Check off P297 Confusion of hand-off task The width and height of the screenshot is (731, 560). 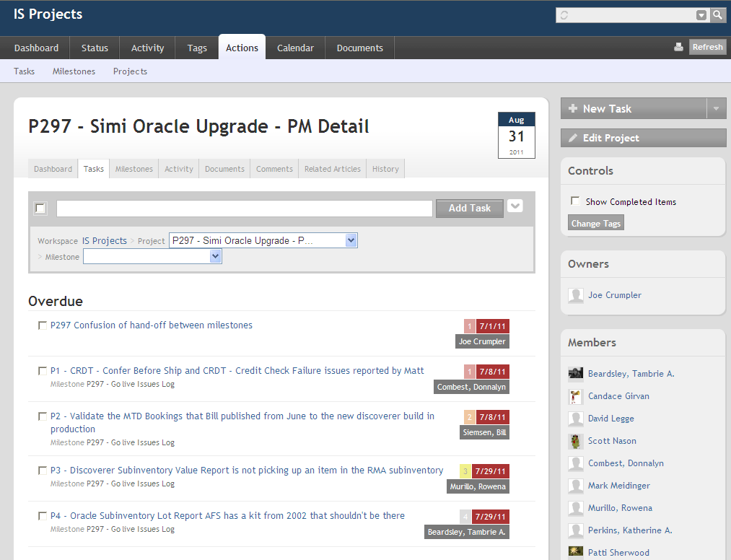tap(43, 325)
